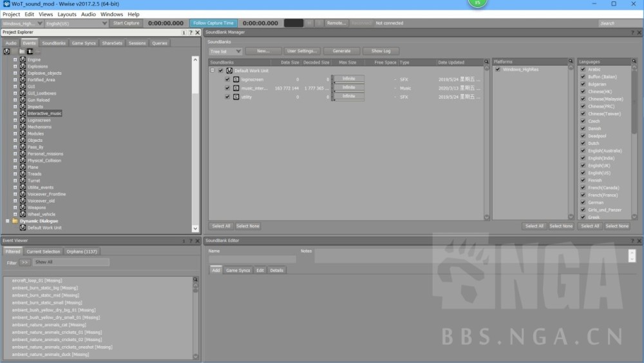The height and width of the screenshot is (363, 644).
Task: Open the Layouts menu
Action: (67, 14)
